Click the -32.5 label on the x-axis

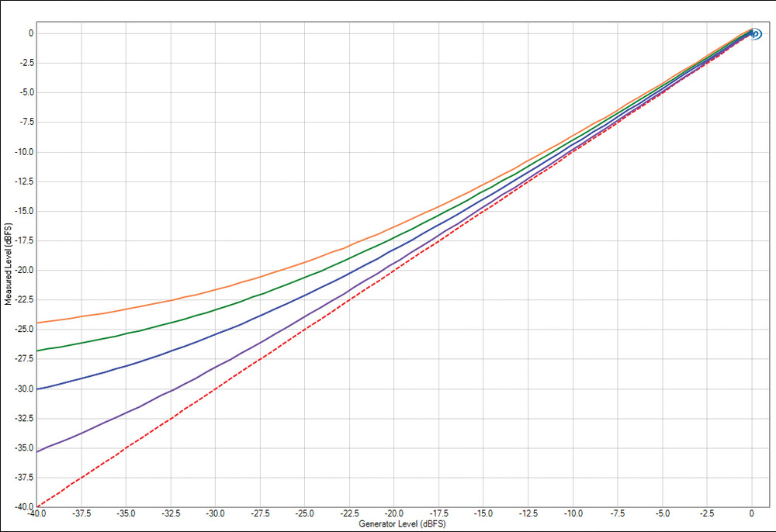click(x=171, y=513)
